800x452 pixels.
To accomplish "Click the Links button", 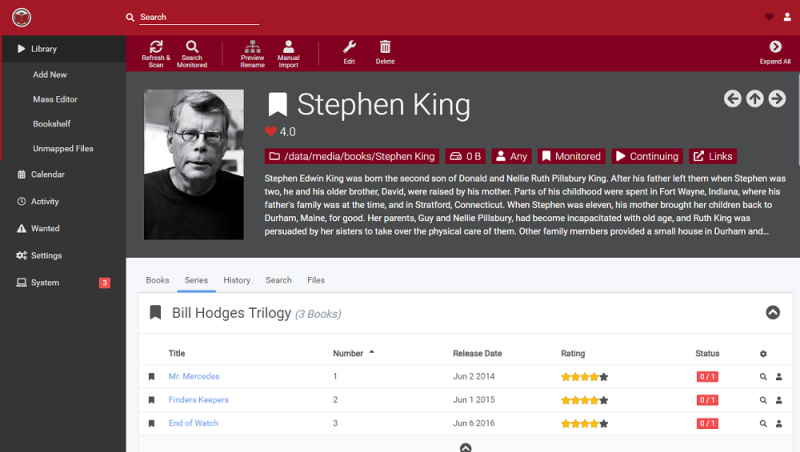I will pos(712,156).
